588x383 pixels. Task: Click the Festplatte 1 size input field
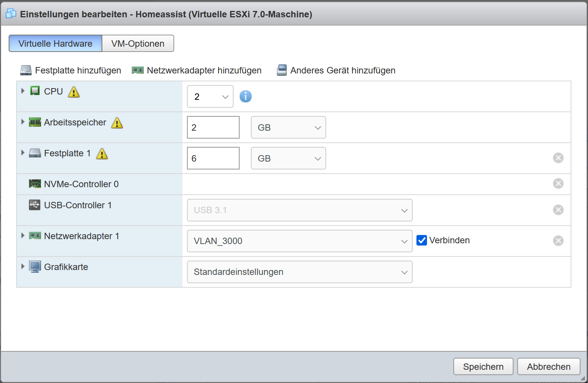click(213, 158)
